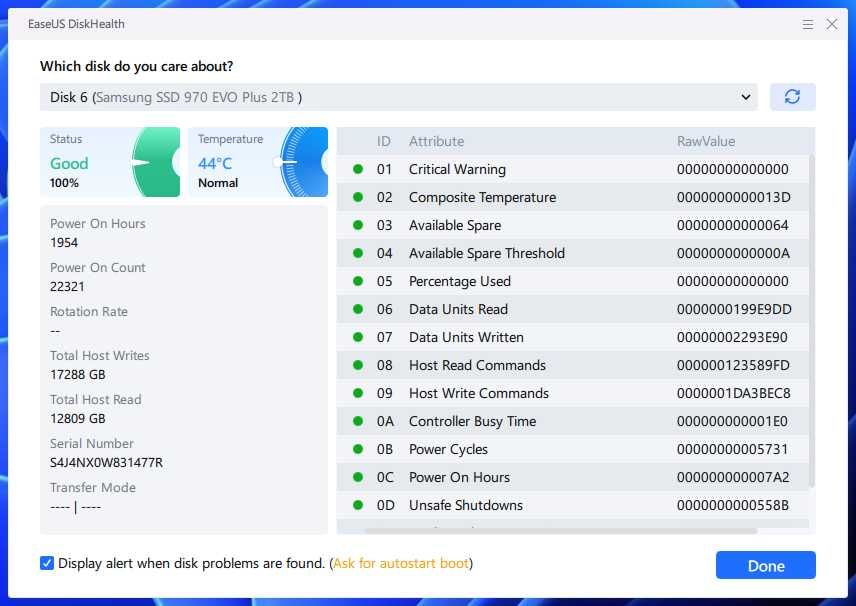Click green status dot in row 0C
Image resolution: width=856 pixels, height=606 pixels.
[x=358, y=477]
